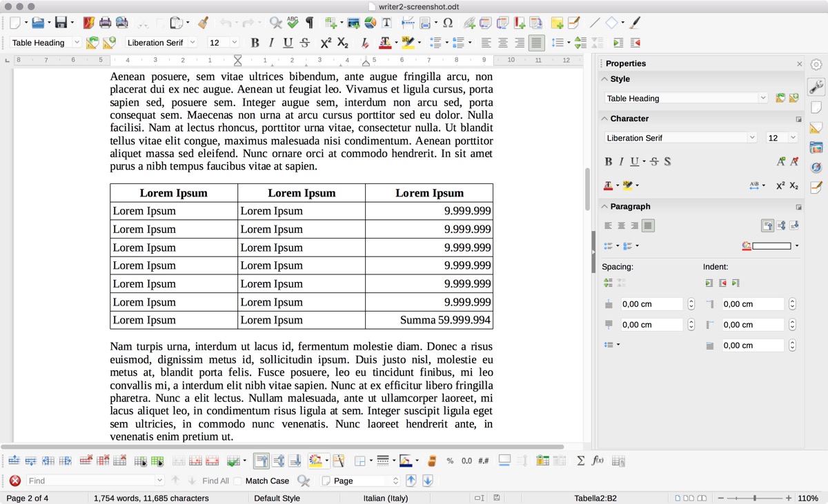Image resolution: width=828 pixels, height=504 pixels.
Task: Click the Print icon in toolbar
Action: pyautogui.click(x=105, y=23)
